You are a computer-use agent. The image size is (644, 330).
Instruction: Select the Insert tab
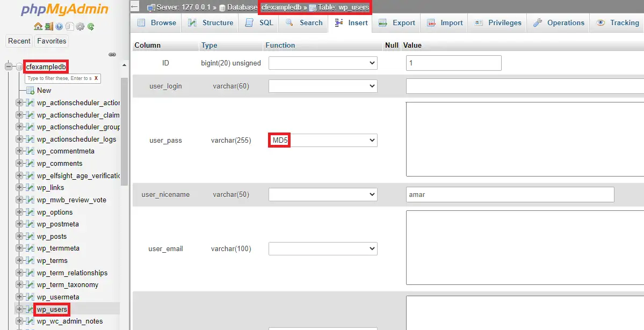tap(351, 23)
